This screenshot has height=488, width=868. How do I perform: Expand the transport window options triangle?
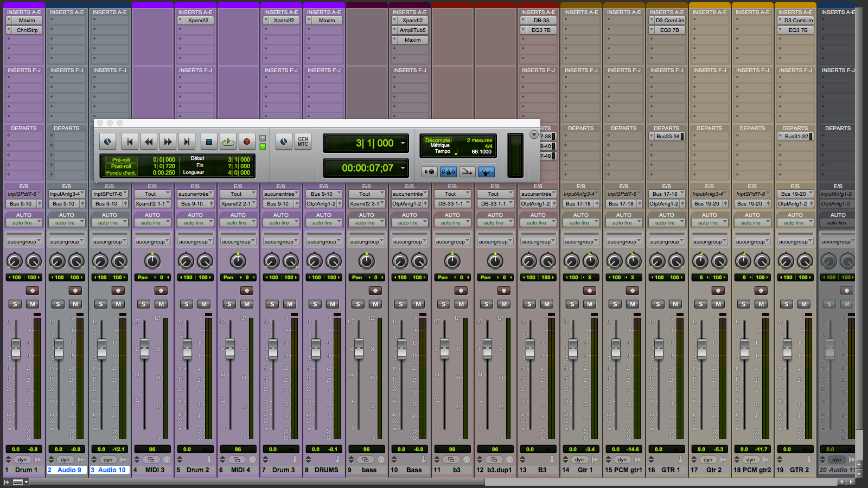pos(534,134)
